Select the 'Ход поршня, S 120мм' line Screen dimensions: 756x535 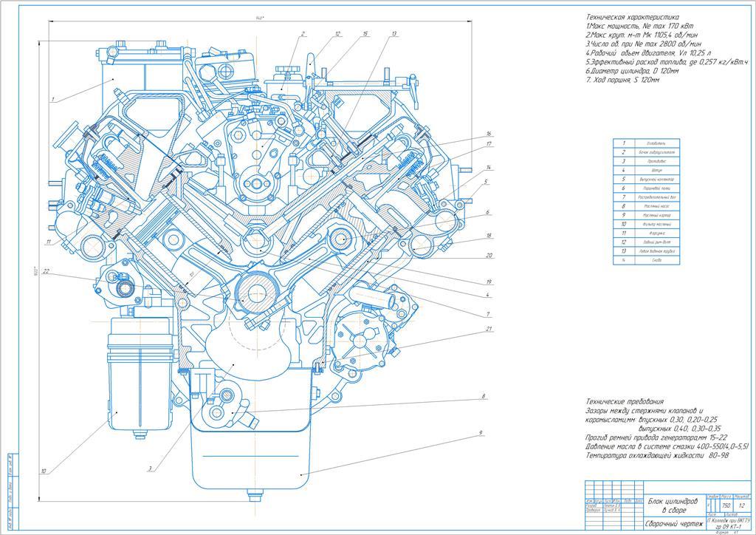pos(622,80)
